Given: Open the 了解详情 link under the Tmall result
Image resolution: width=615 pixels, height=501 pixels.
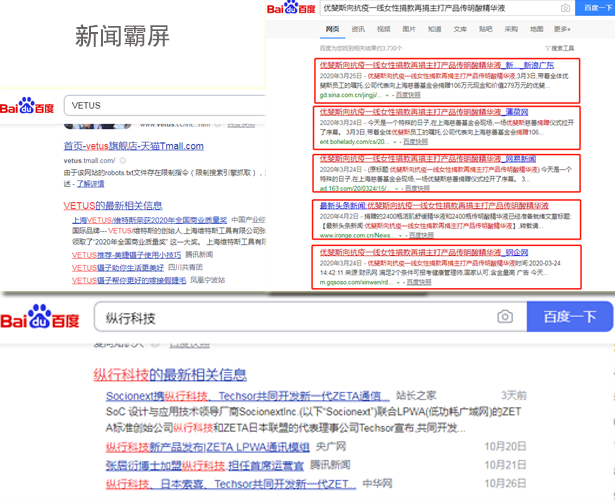Looking at the screenshot, I should pos(91,183).
